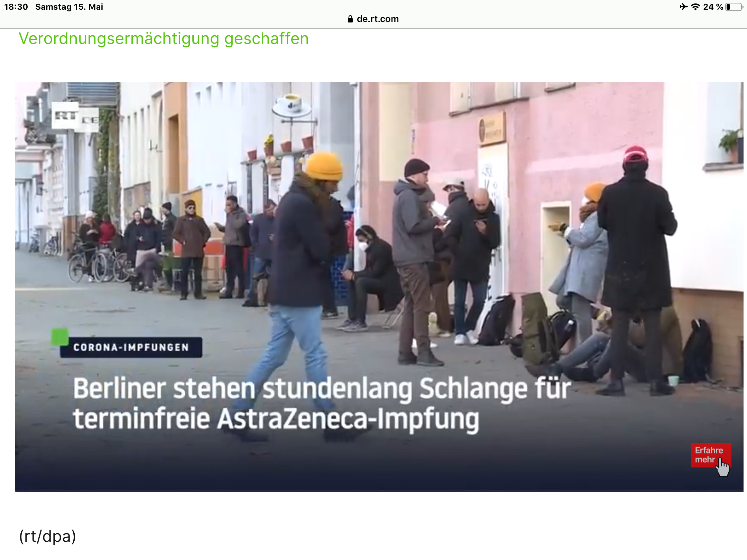Tap the 18:30 clock in status bar
The width and height of the screenshot is (747, 560).
pos(16,7)
